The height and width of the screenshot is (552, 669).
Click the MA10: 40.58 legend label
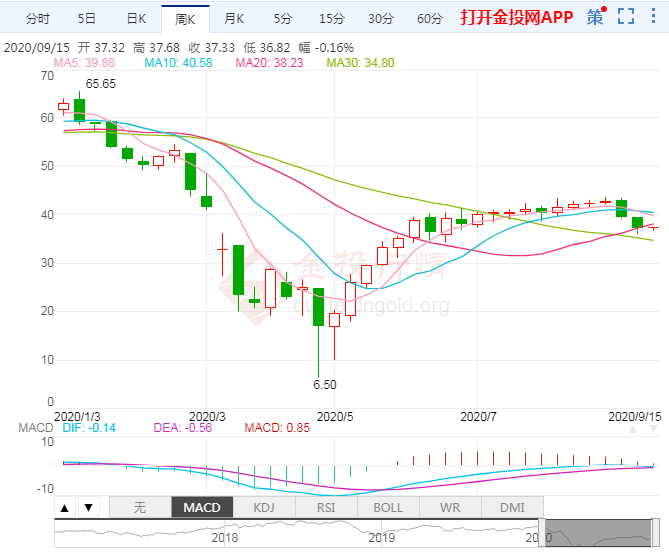(178, 63)
